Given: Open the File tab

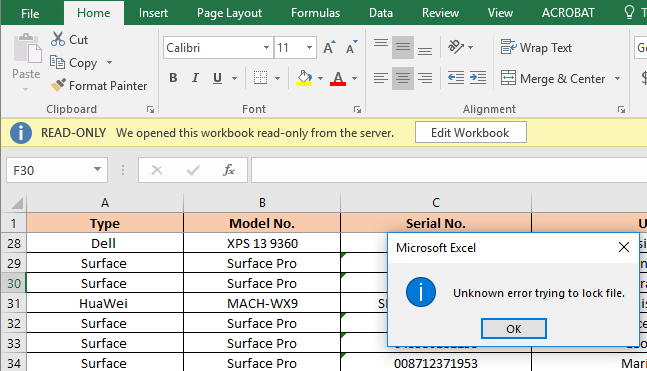Looking at the screenshot, I should (30, 14).
